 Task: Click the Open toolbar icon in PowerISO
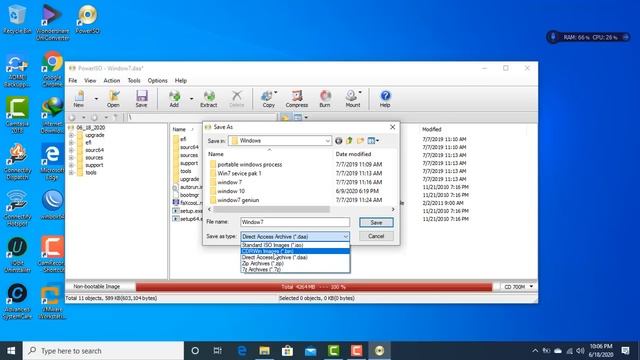(113, 99)
